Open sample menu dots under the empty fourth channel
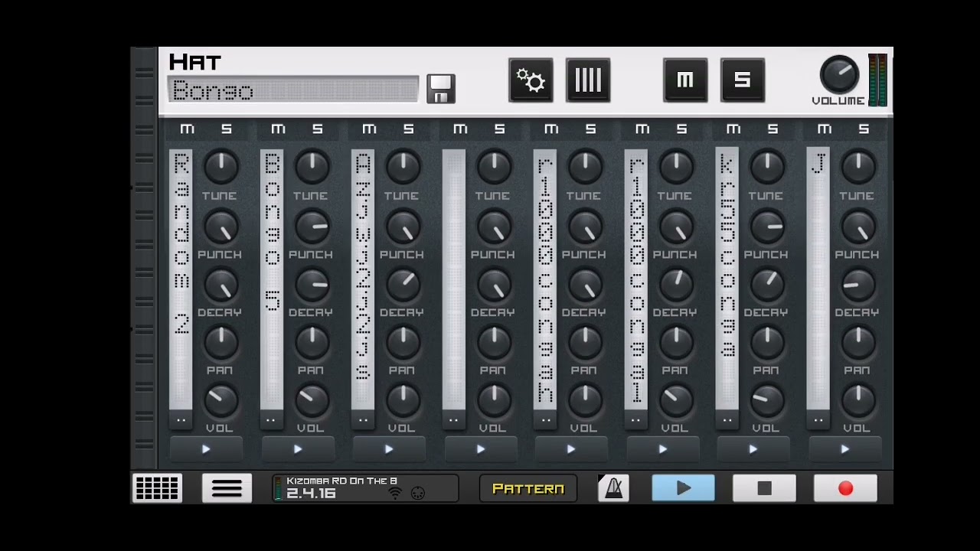Screen dimensions: 980x551 click(x=453, y=419)
